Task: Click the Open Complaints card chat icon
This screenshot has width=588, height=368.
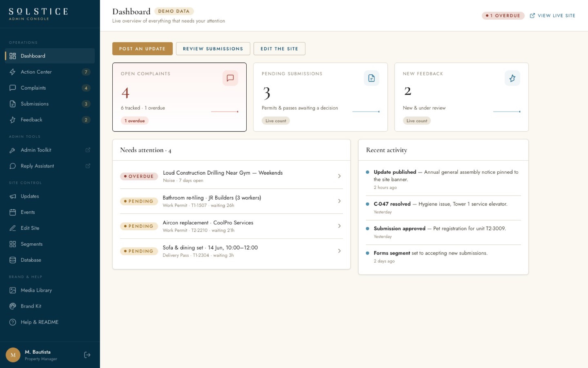Action: (230, 78)
